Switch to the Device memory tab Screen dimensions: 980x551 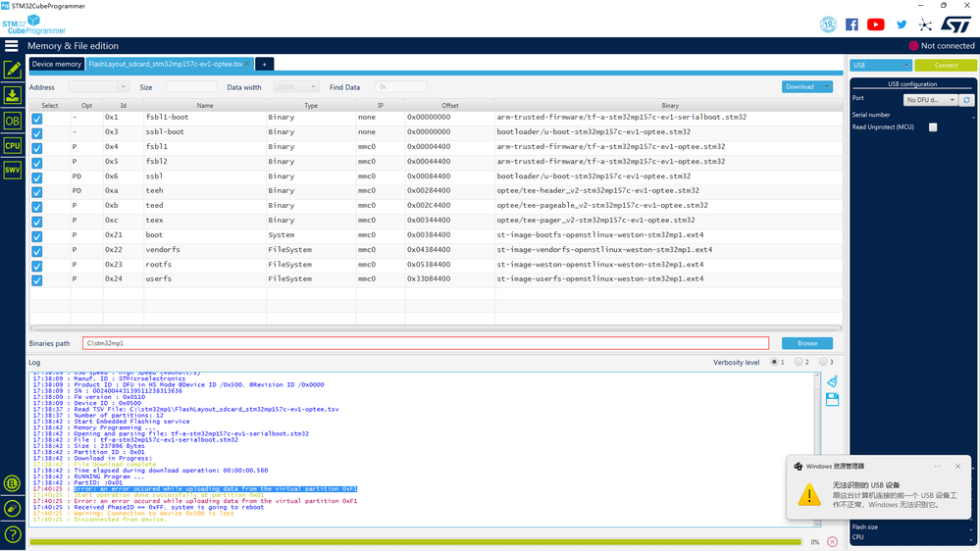click(56, 64)
